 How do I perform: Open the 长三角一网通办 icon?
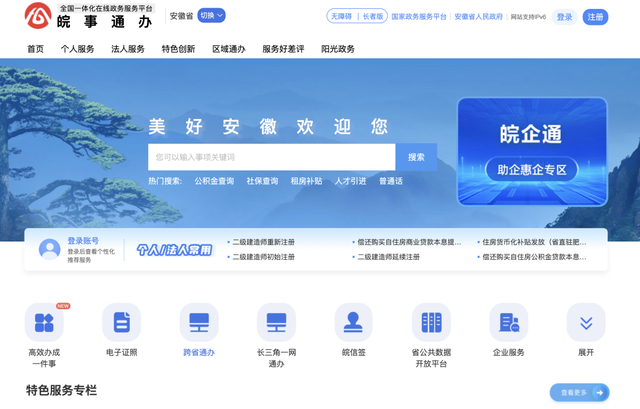276,322
